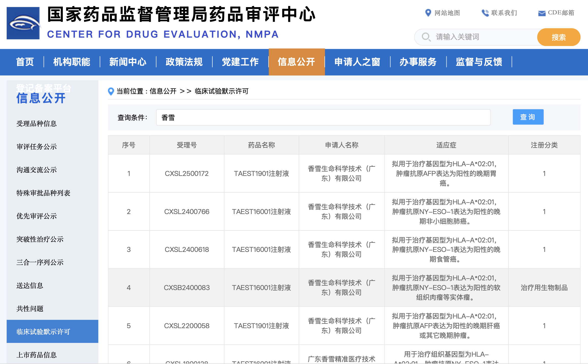Image resolution: width=588 pixels, height=364 pixels.
Task: Click the 治疗用生物制品 classification cell
Action: tap(544, 288)
